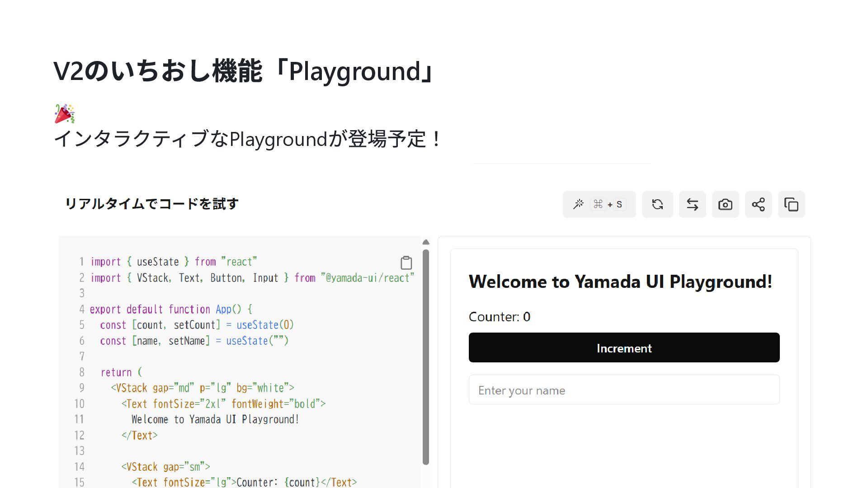The height and width of the screenshot is (488, 868).
Task: Click the slide title 'V2のいちおし機能「Playground」'
Action: 244,71
